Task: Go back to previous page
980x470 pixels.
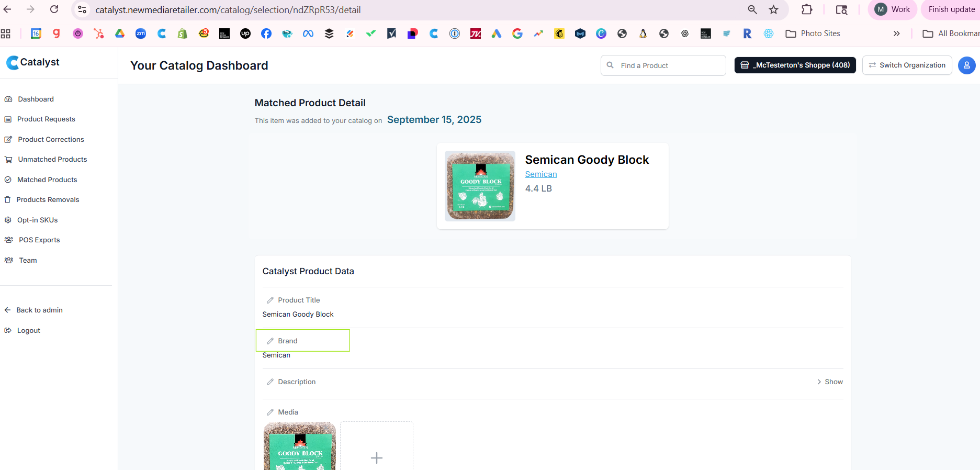Action: coord(7,9)
